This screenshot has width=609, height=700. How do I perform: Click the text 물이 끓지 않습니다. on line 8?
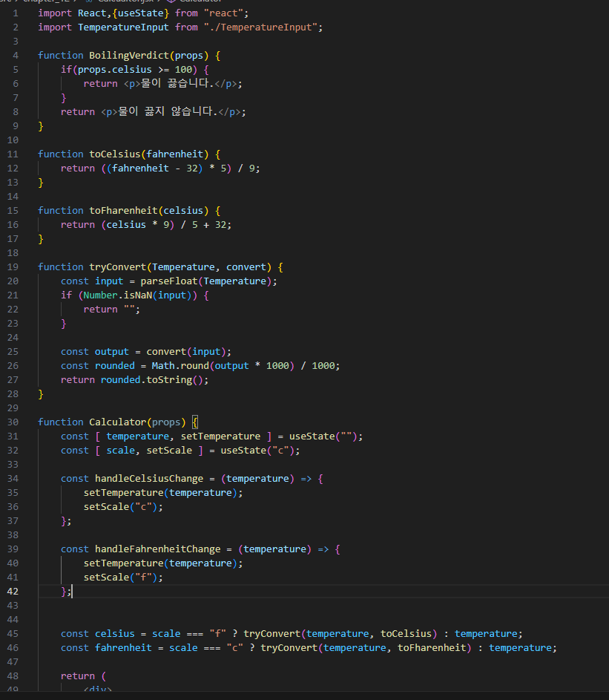[168, 111]
